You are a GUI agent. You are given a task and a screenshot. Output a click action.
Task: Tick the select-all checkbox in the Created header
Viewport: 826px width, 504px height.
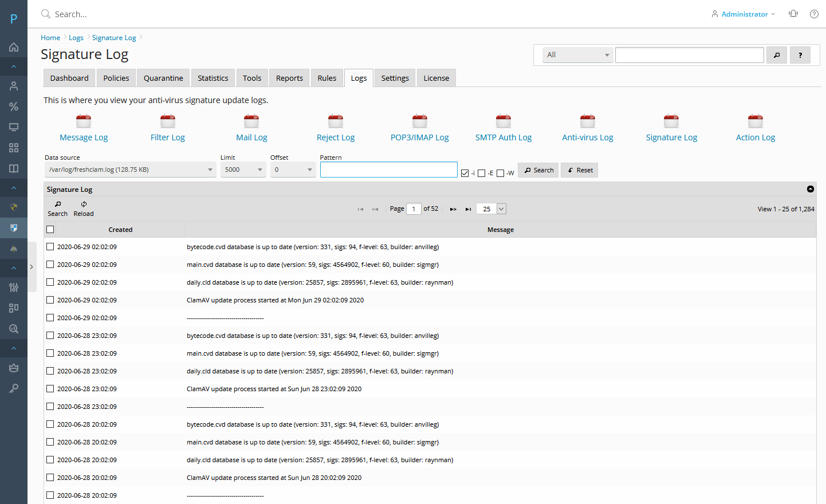(50, 230)
